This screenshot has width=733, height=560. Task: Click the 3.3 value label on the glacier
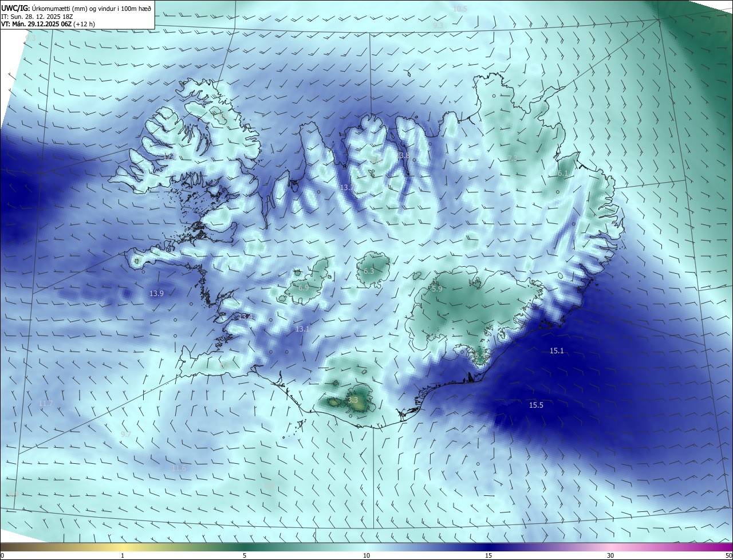pyautogui.click(x=353, y=400)
